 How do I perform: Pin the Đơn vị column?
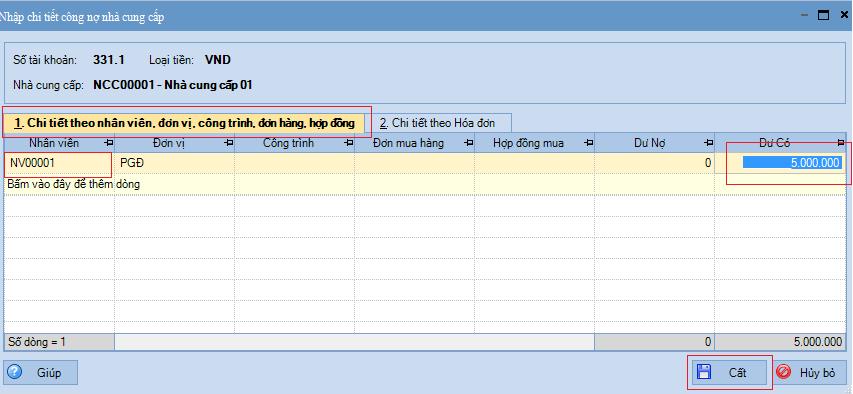click(x=228, y=143)
